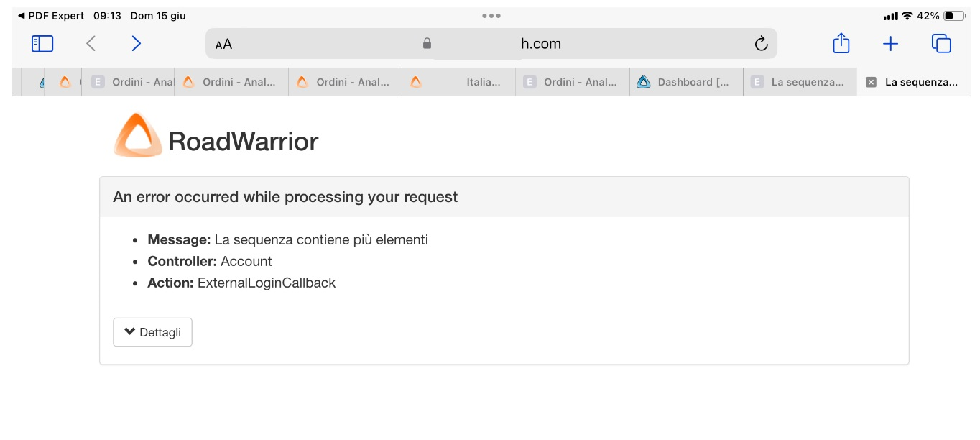This screenshot has height=440, width=980.
Task: Switch to the Italia tab
Action: coord(458,82)
